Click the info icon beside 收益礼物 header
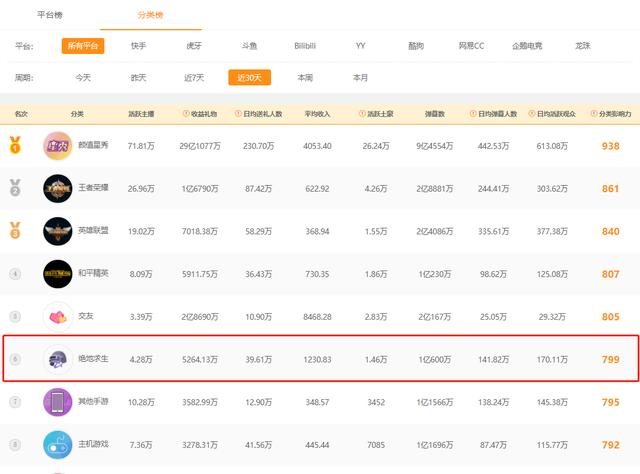The image size is (640, 474). (186, 113)
